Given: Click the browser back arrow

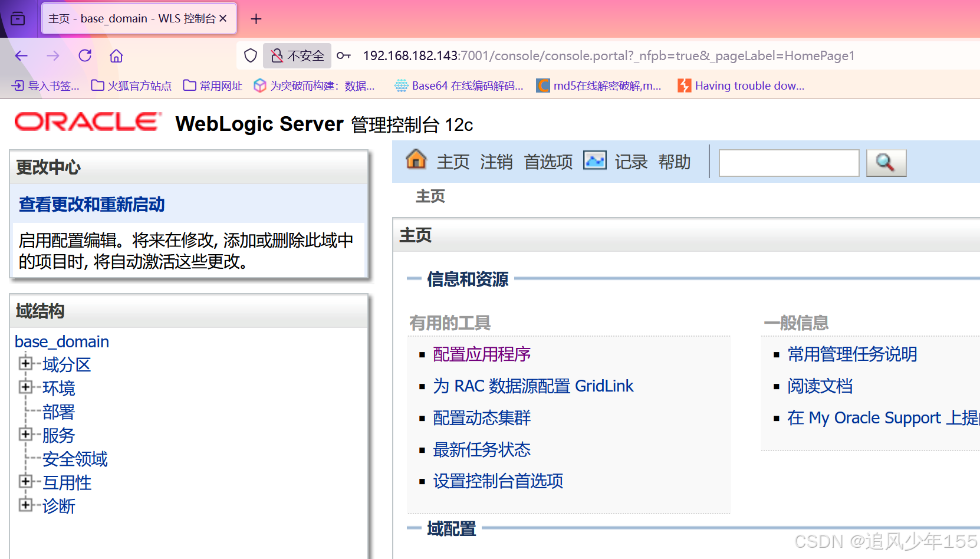Looking at the screenshot, I should [x=22, y=56].
